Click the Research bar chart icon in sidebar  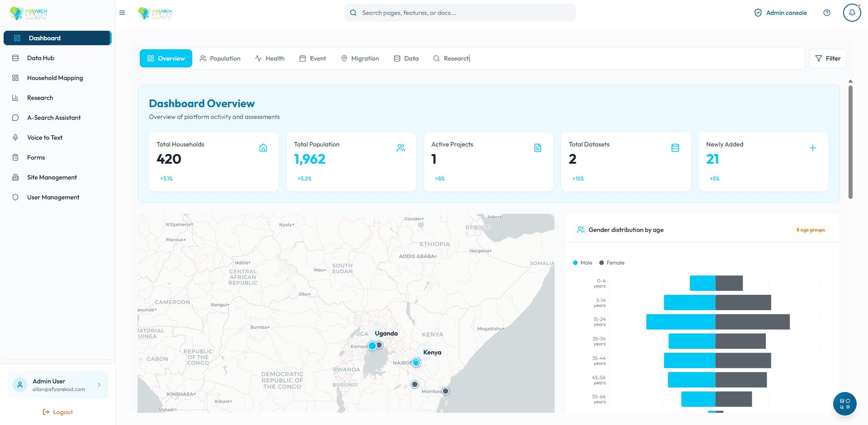(15, 98)
